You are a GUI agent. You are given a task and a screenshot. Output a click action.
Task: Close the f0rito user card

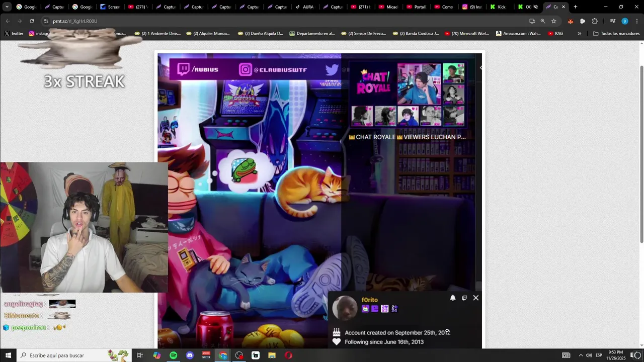pos(476,298)
